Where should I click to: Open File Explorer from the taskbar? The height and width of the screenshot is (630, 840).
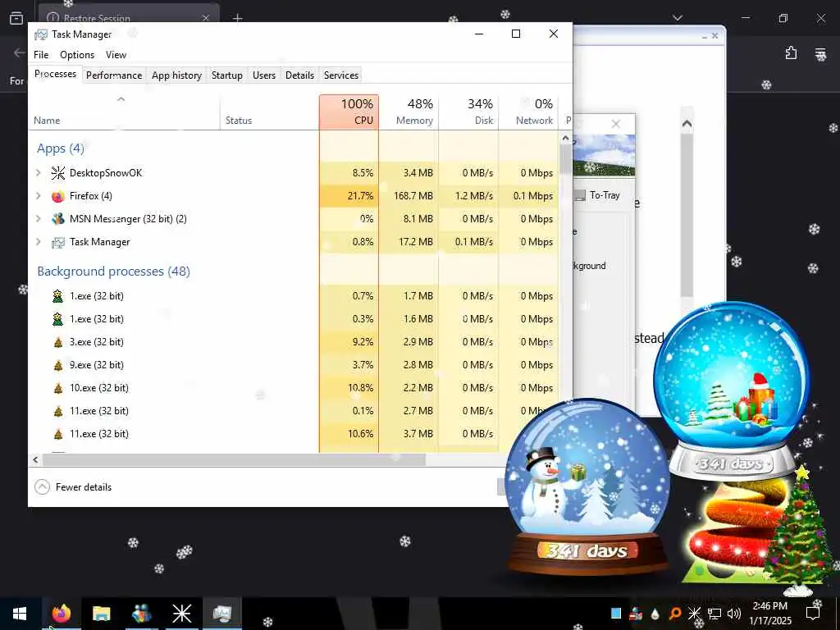101,613
